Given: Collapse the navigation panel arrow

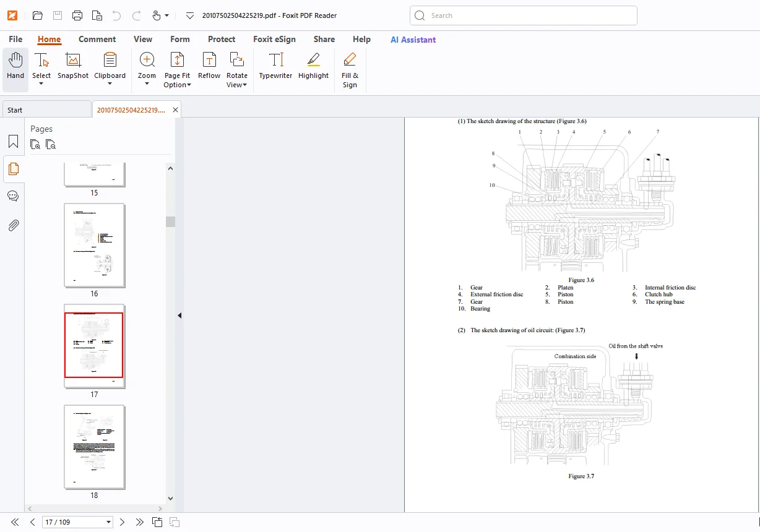Looking at the screenshot, I should 179,315.
